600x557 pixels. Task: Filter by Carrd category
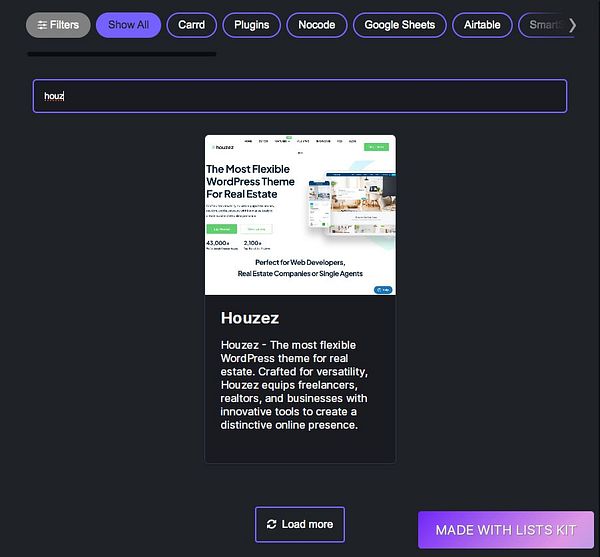pyautogui.click(x=192, y=25)
